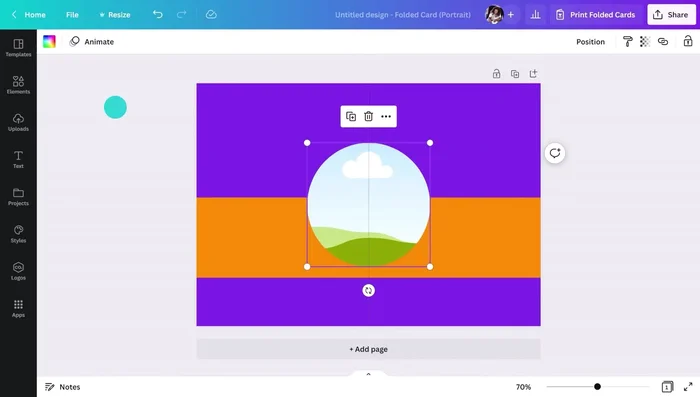The image size is (700, 397).
Task: Click the Home button
Action: pyautogui.click(x=29, y=15)
